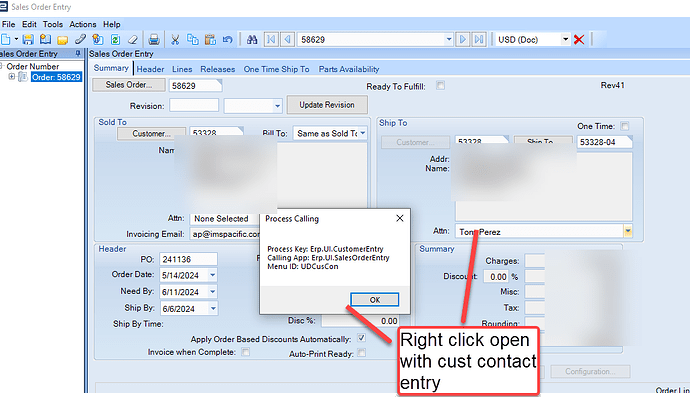This screenshot has height=397, width=690.
Task: Copy with the two-pages icon
Action: point(193,40)
